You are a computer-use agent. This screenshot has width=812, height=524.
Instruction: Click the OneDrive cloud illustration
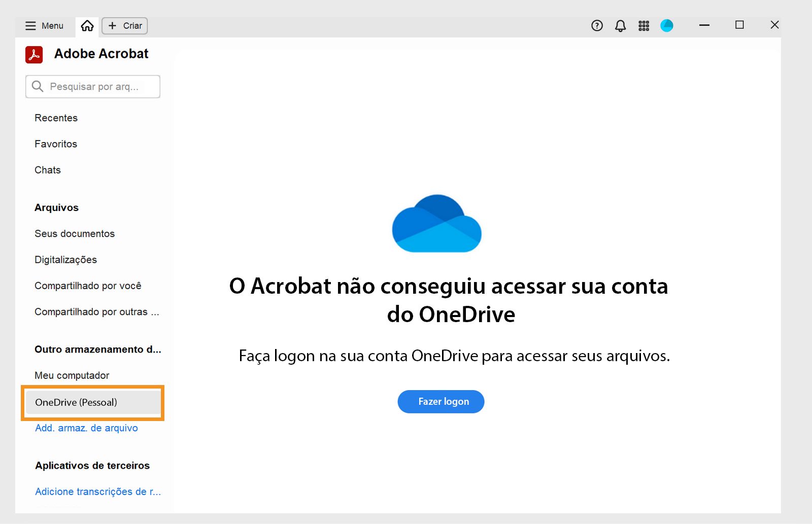click(x=436, y=223)
